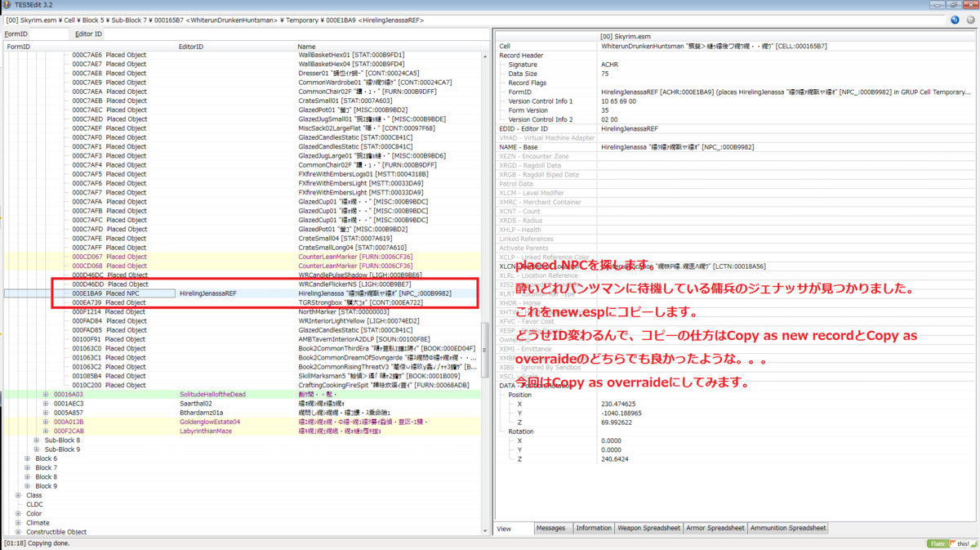Select the 000C7AE8 Dresser01 row
980x550 pixels.
pyautogui.click(x=243, y=74)
